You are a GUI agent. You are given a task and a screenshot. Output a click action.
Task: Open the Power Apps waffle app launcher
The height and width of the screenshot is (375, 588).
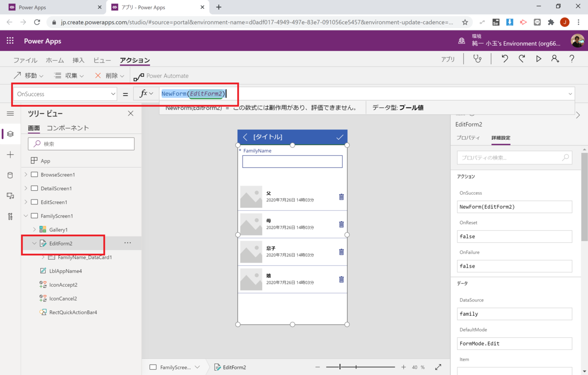(10, 41)
